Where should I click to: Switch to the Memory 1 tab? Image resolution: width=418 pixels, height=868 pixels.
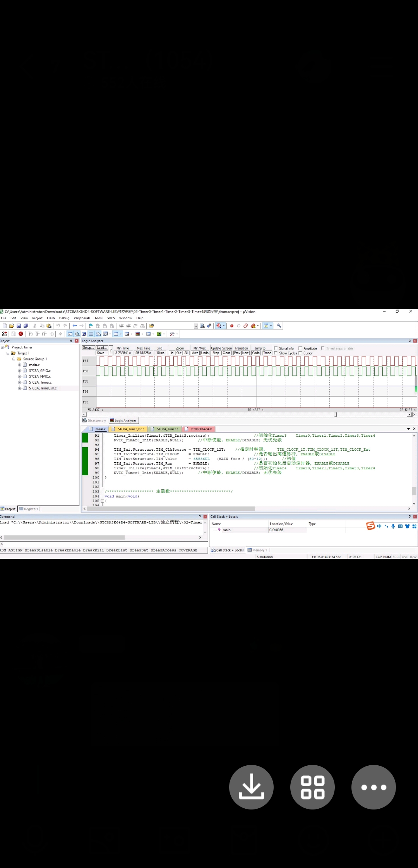click(257, 550)
